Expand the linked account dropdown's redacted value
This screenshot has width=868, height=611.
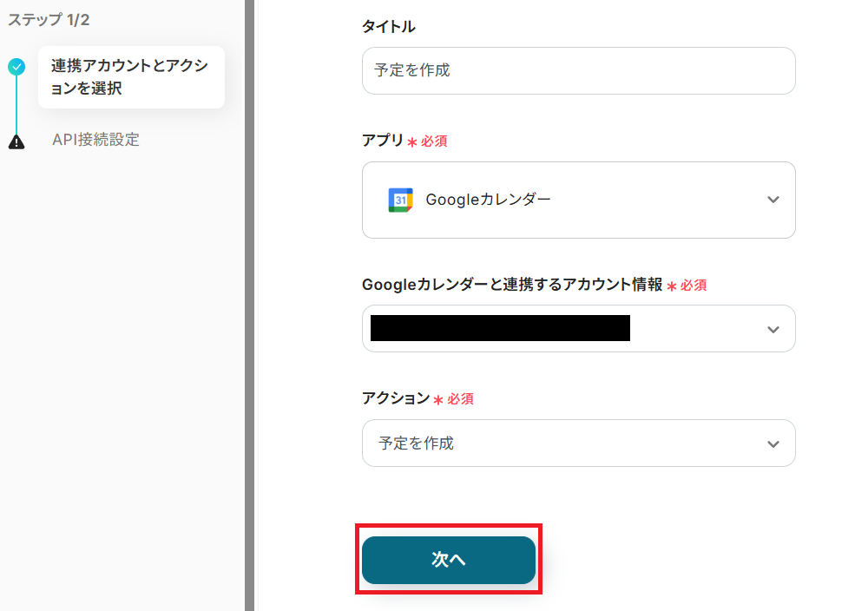(499, 328)
